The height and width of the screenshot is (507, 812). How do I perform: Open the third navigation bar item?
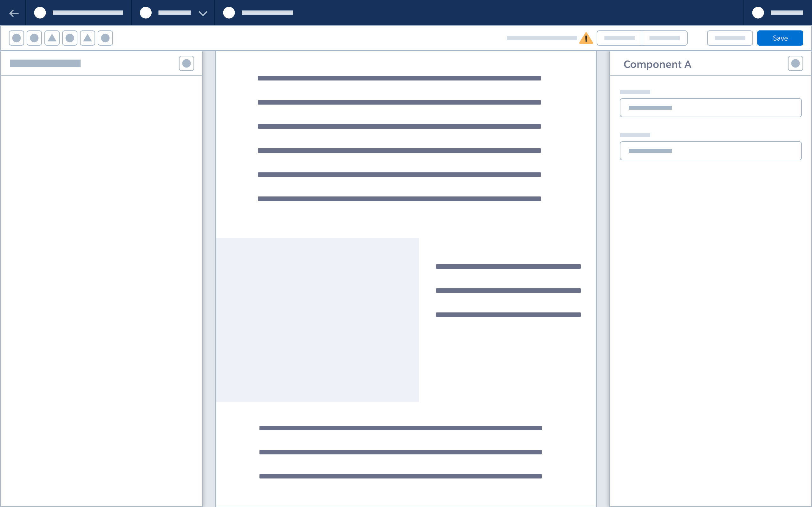[229, 13]
